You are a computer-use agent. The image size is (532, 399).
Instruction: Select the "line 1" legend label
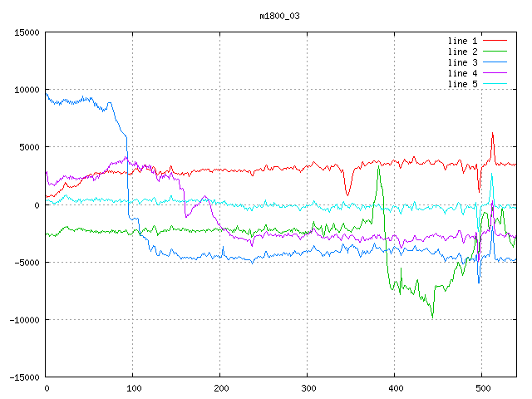(462, 41)
